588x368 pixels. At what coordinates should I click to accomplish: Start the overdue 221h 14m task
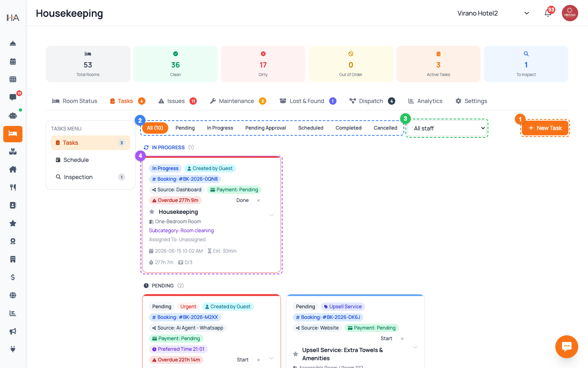(x=243, y=360)
